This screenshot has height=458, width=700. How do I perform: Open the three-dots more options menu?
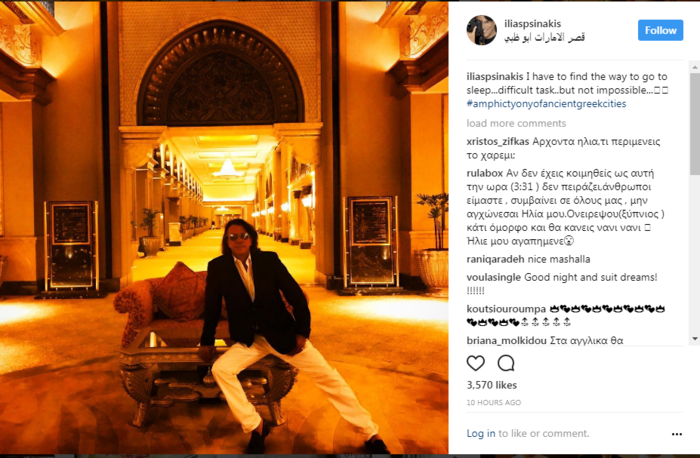[x=677, y=434]
